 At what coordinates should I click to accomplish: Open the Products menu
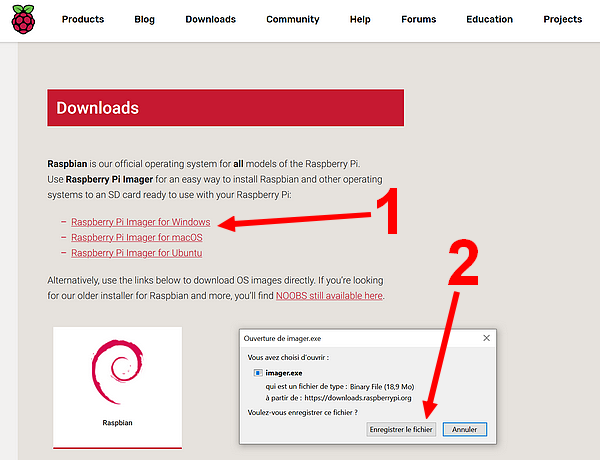83,19
